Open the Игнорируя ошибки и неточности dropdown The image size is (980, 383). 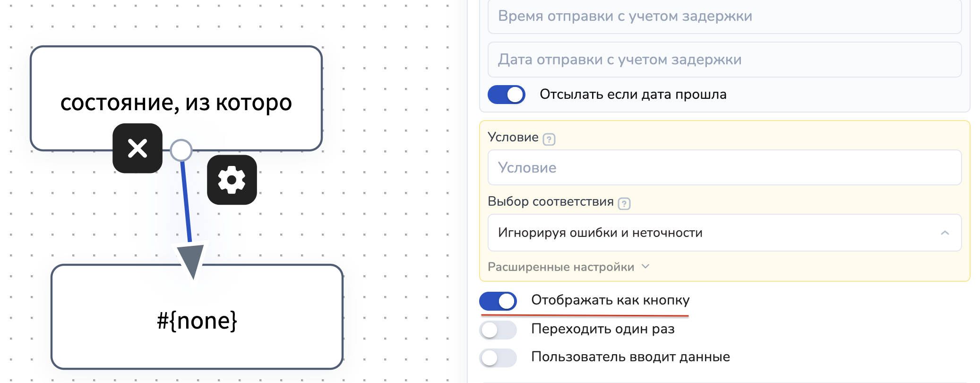click(x=709, y=233)
